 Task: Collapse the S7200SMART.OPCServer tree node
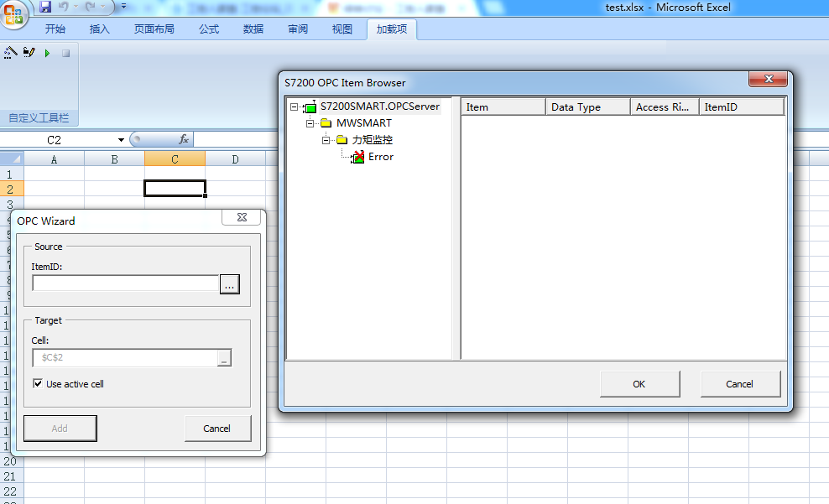(x=294, y=107)
